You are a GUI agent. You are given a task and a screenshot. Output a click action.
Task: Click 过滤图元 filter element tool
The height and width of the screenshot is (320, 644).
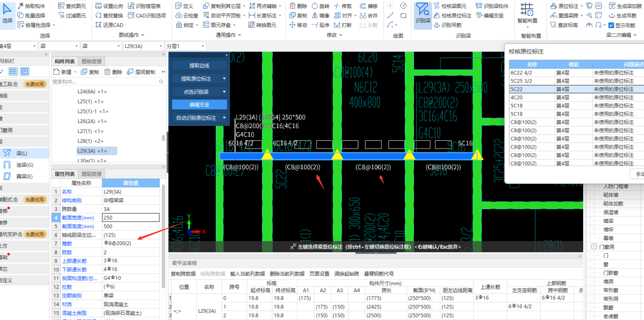pos(72,15)
